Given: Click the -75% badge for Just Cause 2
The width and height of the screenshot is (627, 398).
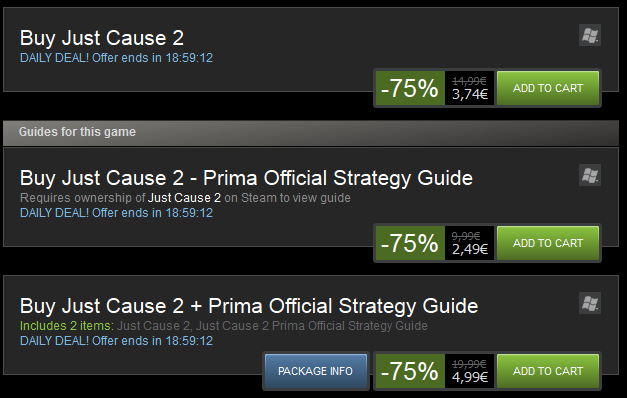Looking at the screenshot, I should pyautogui.click(x=410, y=88).
